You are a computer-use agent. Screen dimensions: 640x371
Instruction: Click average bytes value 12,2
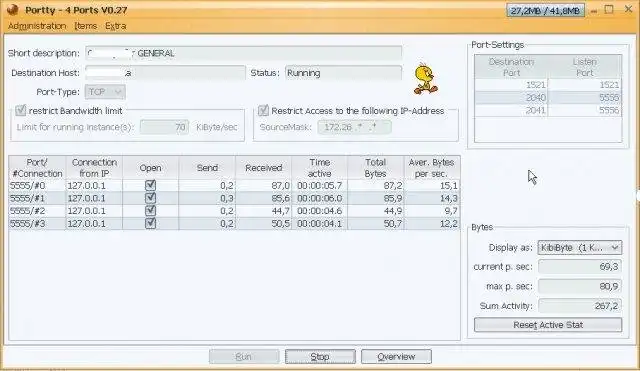coord(432,224)
